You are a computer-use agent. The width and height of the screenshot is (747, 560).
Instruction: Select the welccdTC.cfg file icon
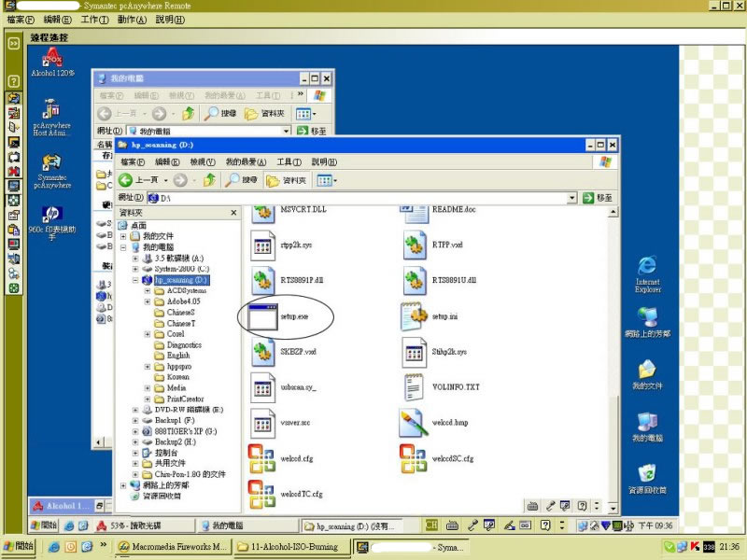(262, 494)
